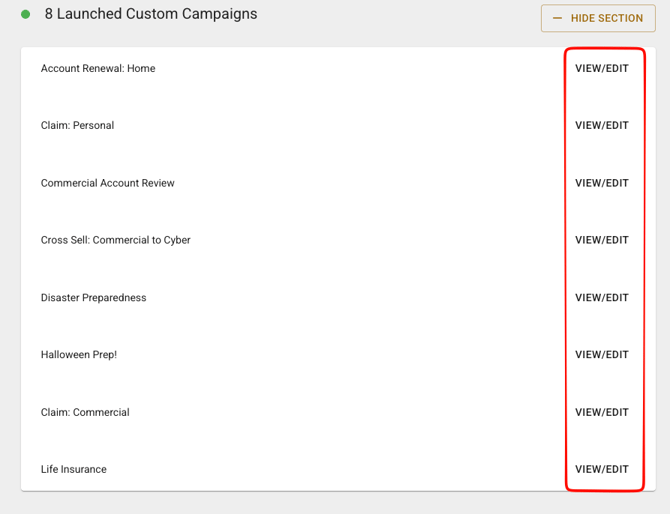Image resolution: width=670 pixels, height=514 pixels.
Task: Click Cross Sell: Commercial to Cyber name
Action: point(115,240)
